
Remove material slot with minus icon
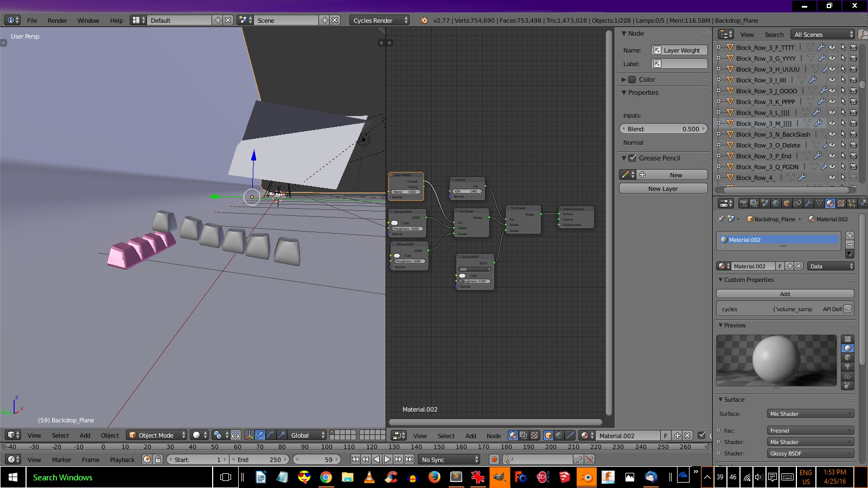click(850, 245)
